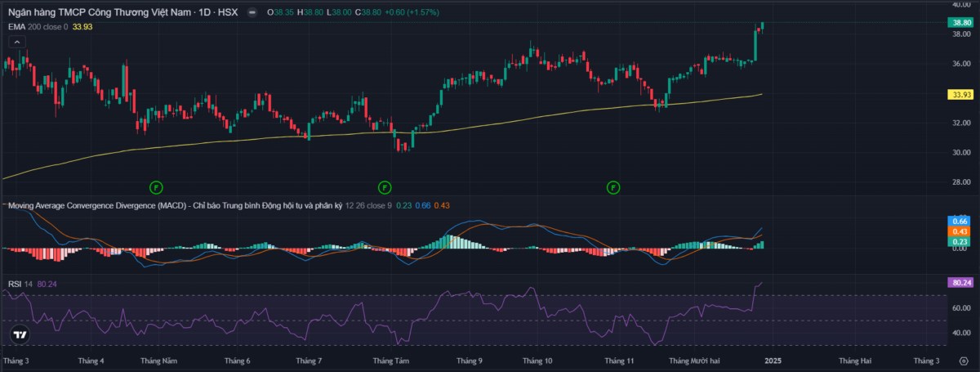Click the current price label 38.80
This screenshot has width=980, height=372.
960,23
